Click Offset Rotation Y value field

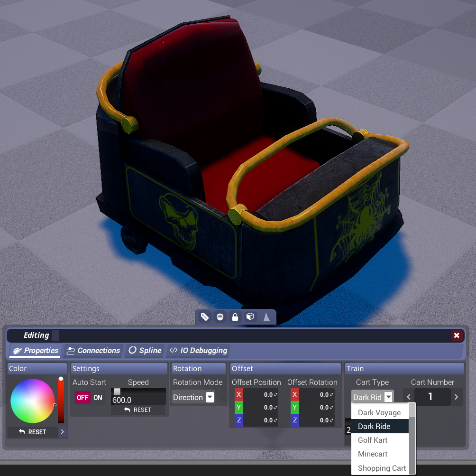(317, 407)
